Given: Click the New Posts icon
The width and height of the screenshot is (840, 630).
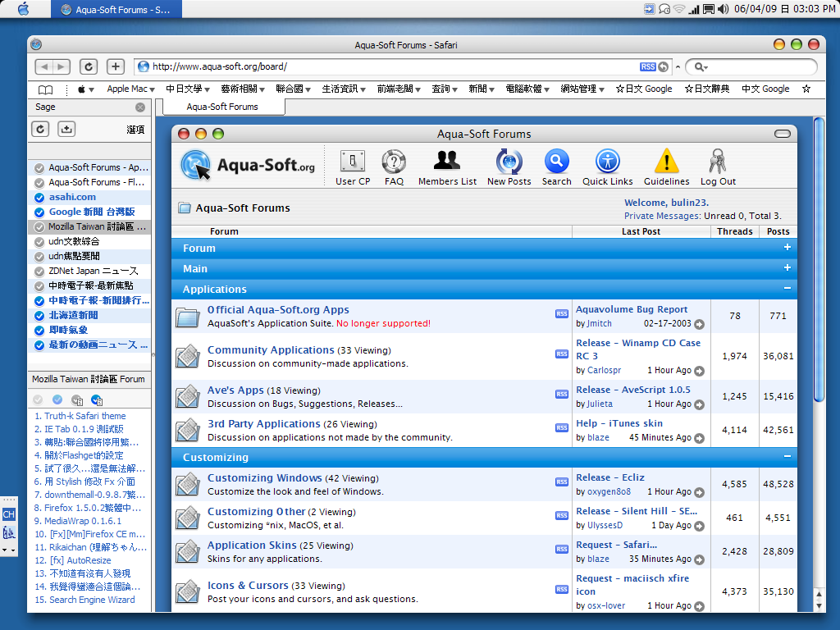Looking at the screenshot, I should [x=509, y=161].
